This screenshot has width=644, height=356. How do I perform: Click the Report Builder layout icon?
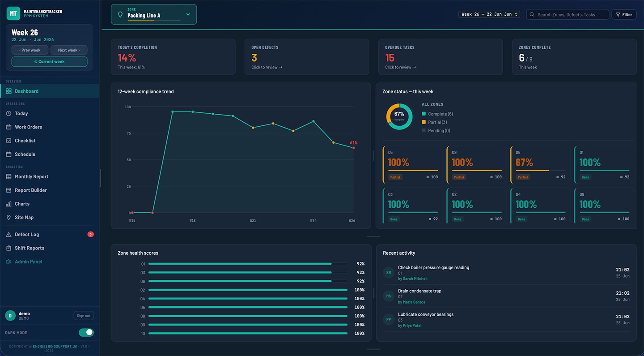point(8,190)
